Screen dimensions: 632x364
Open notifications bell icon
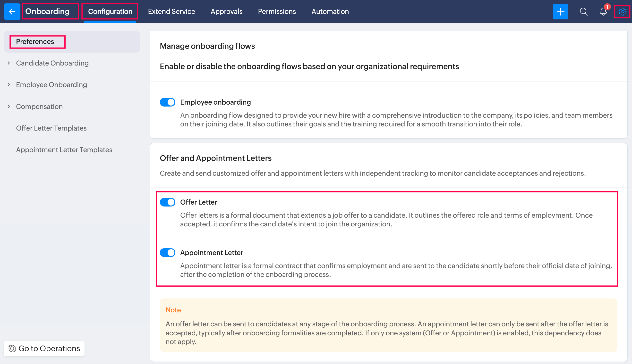pyautogui.click(x=603, y=12)
